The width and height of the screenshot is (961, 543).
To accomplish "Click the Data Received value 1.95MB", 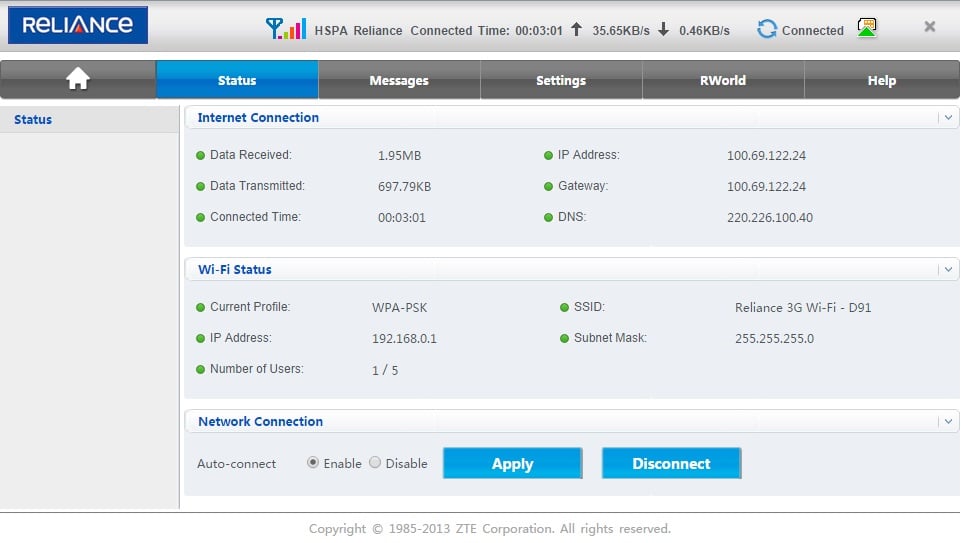I will [400, 156].
